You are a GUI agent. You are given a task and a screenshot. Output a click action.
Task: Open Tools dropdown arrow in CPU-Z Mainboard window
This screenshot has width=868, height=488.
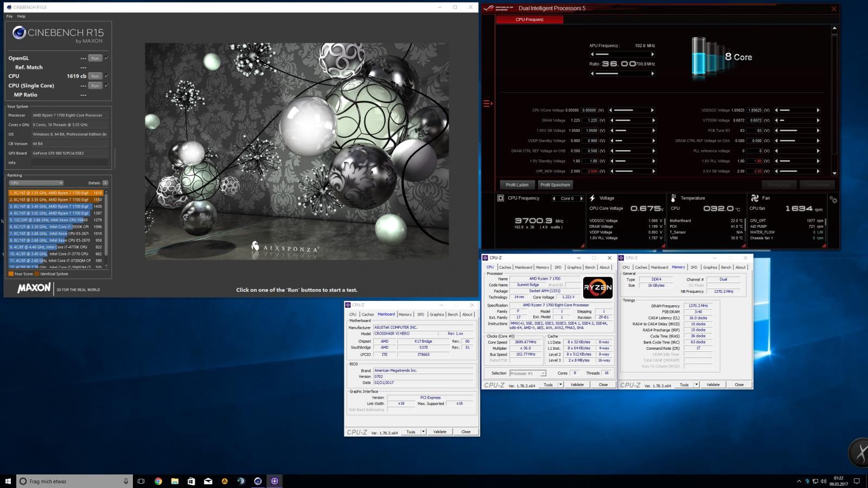423,432
